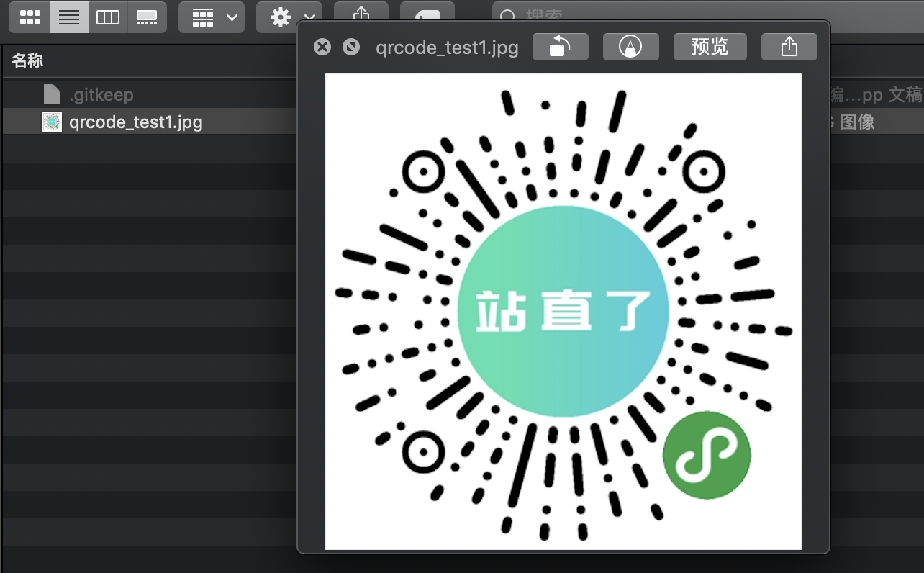Switch Finder to icon view
Viewport: 924px width, 573px height.
(30, 17)
